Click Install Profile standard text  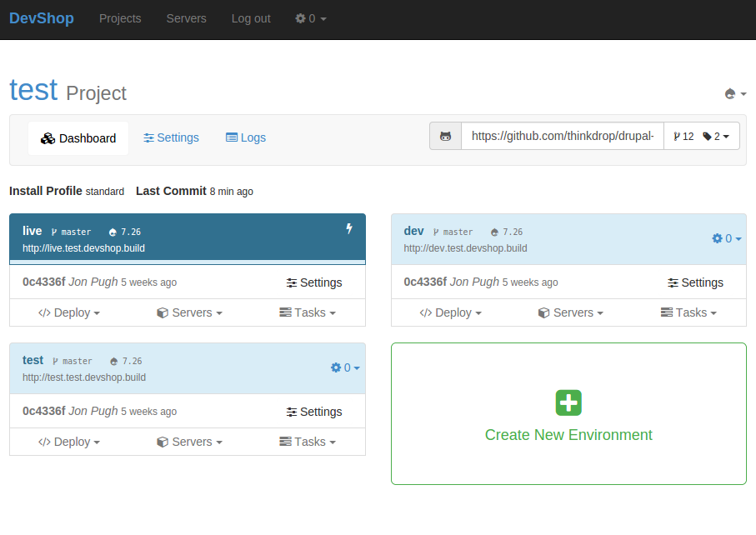coord(67,192)
